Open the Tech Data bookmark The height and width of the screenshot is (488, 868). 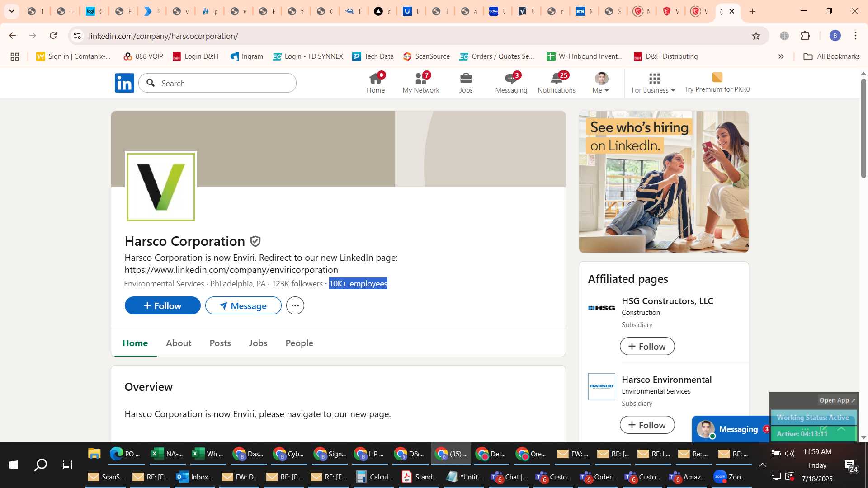pyautogui.click(x=373, y=56)
